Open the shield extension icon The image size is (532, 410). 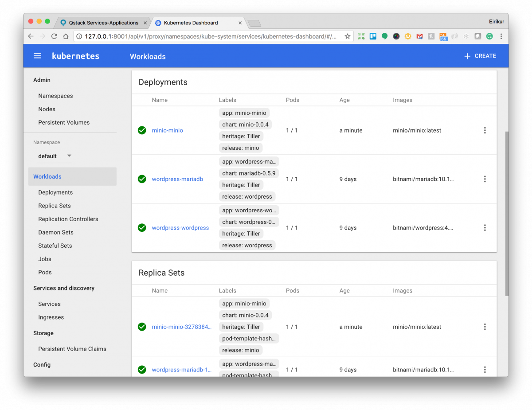(478, 36)
